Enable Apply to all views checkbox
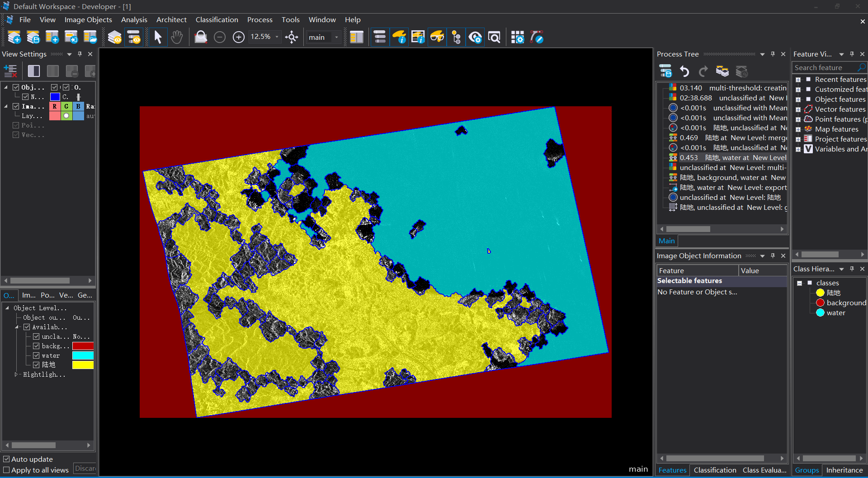The width and height of the screenshot is (868, 478). [x=6, y=470]
